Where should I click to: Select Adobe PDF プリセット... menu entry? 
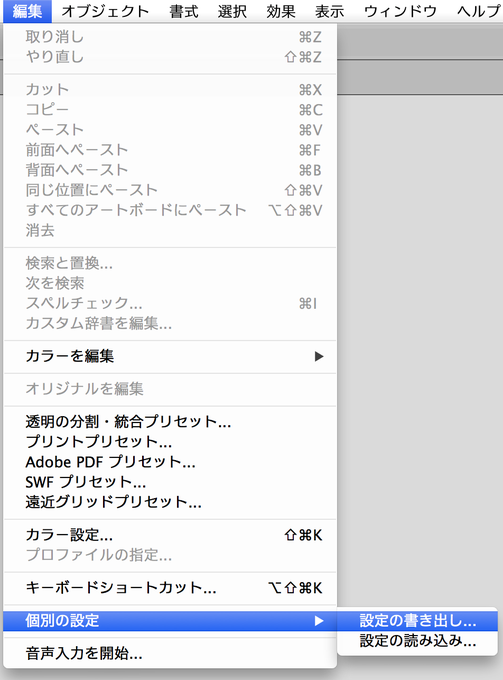tap(170, 462)
